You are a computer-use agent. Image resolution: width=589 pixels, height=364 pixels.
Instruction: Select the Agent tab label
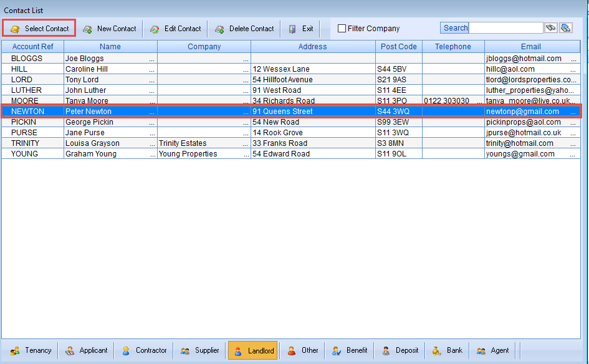click(x=500, y=350)
